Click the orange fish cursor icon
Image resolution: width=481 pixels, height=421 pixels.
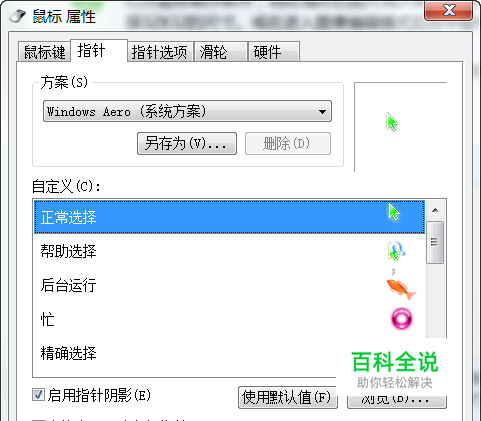[401, 286]
